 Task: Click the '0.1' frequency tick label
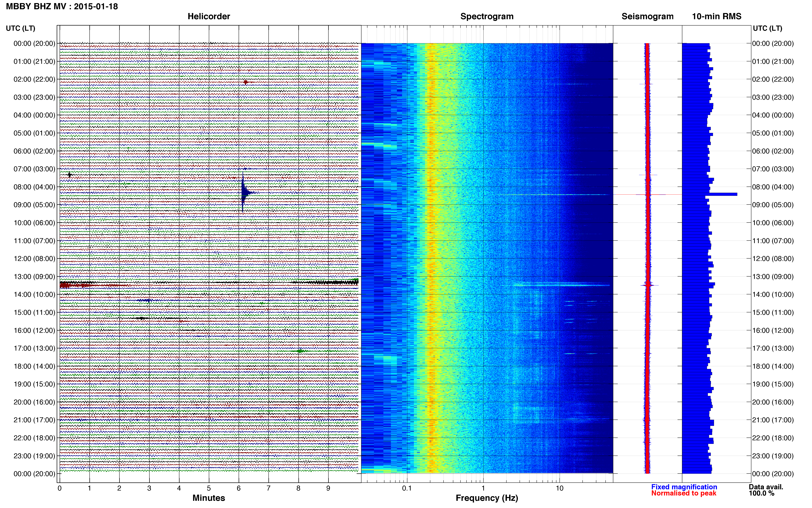coord(407,488)
